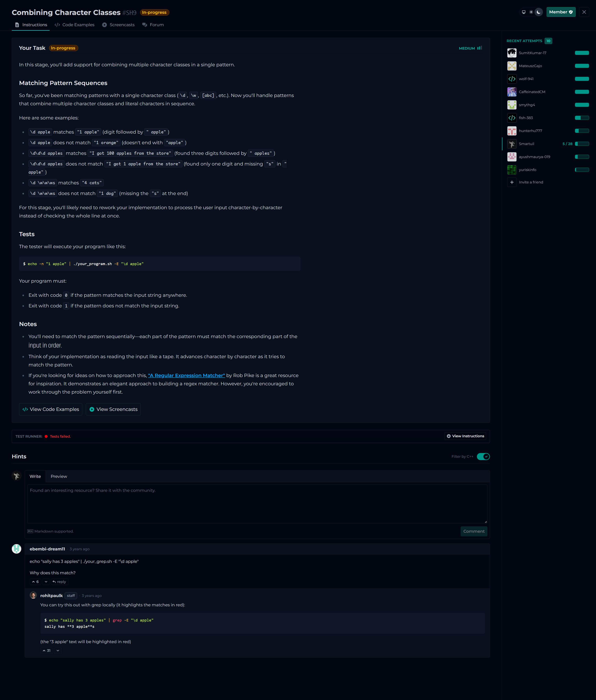The height and width of the screenshot is (700, 596).
Task: Click SumitKumar-17's avatar in recent attempts
Action: (x=512, y=53)
